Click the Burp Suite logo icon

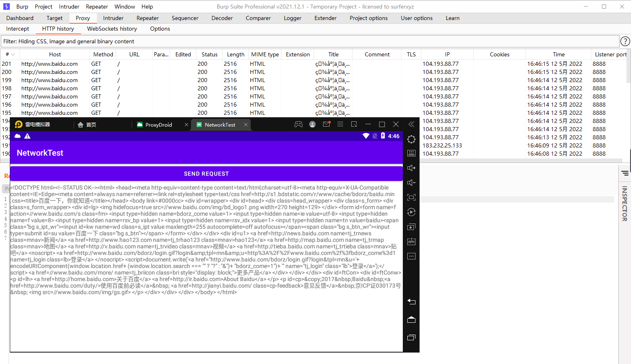6,7
